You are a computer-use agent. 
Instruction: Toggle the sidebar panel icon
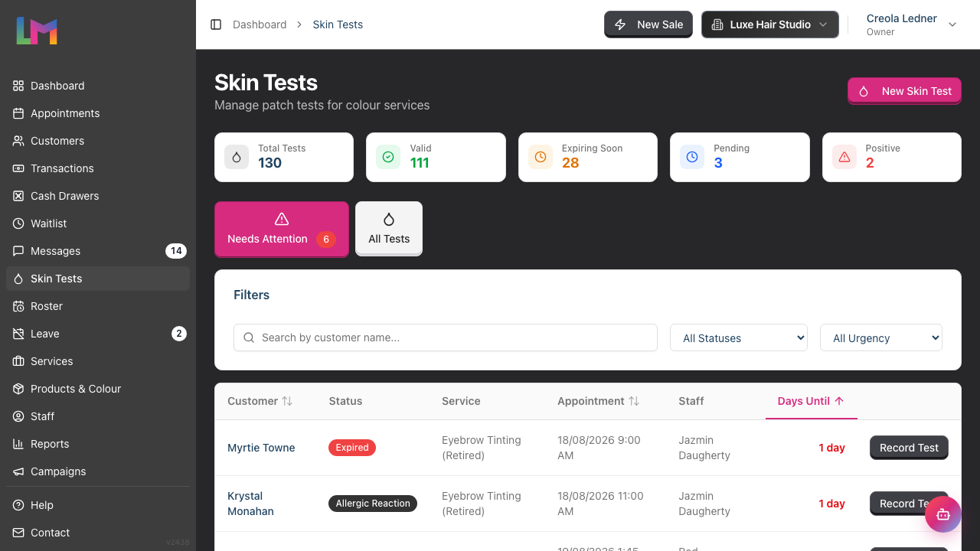pos(216,24)
